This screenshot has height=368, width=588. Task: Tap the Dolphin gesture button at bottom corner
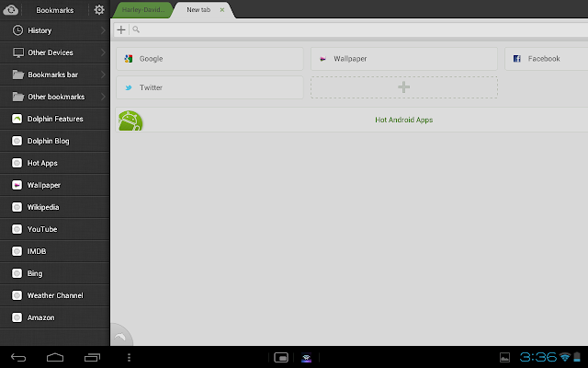[x=120, y=335]
